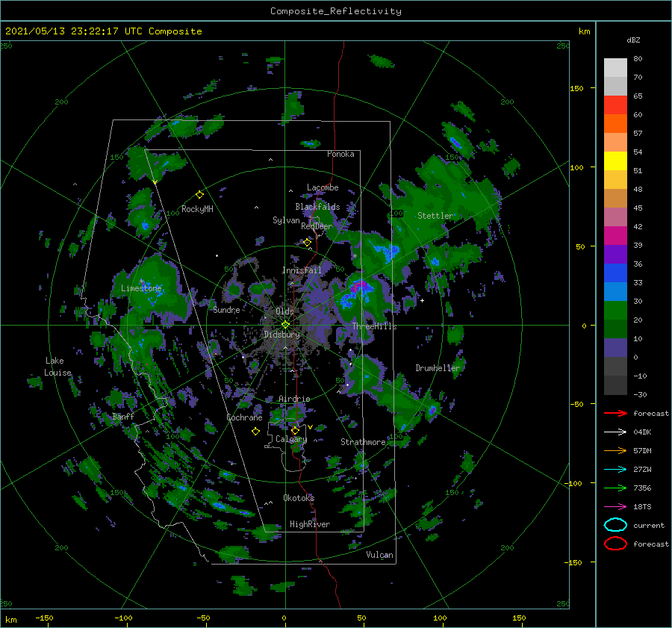Viewport: 672px width, 628px height.
Task: Click the red forecast arrow legend icon
Action: [615, 413]
